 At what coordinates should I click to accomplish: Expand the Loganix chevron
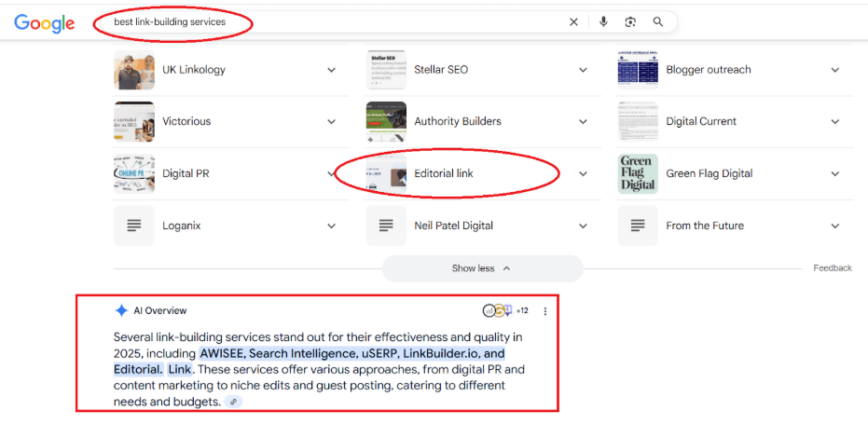[x=331, y=226]
